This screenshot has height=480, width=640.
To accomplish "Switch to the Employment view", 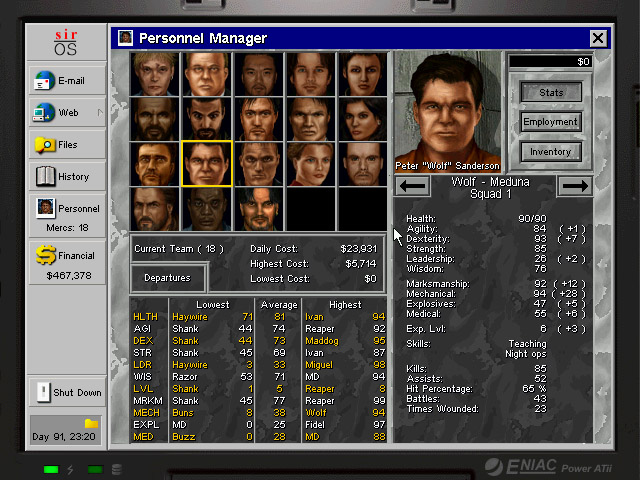I will pyautogui.click(x=551, y=122).
